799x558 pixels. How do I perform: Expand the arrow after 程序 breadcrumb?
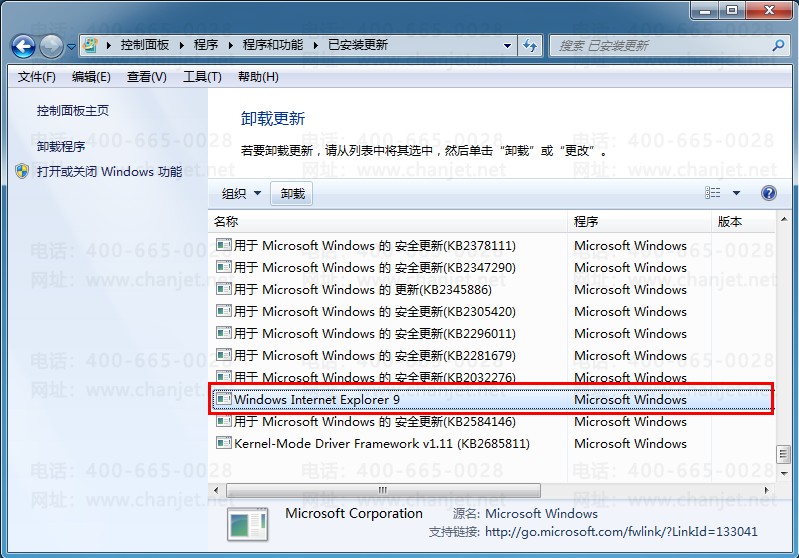click(x=230, y=45)
